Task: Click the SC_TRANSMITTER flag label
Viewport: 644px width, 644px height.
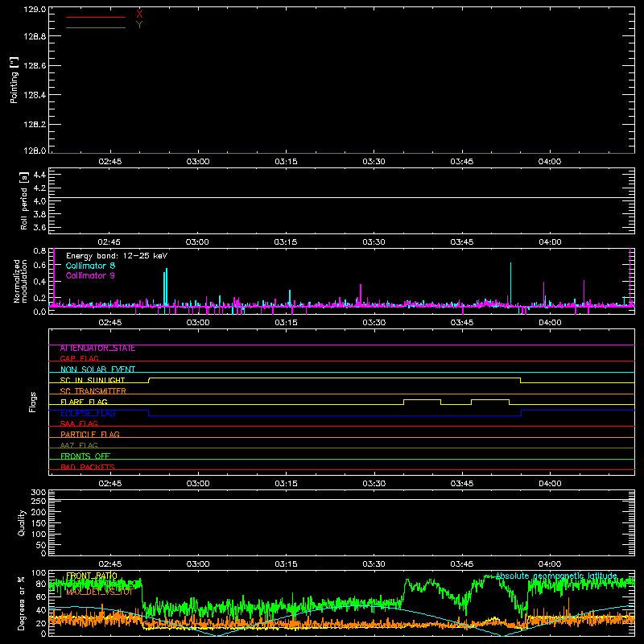Action: pos(93,390)
